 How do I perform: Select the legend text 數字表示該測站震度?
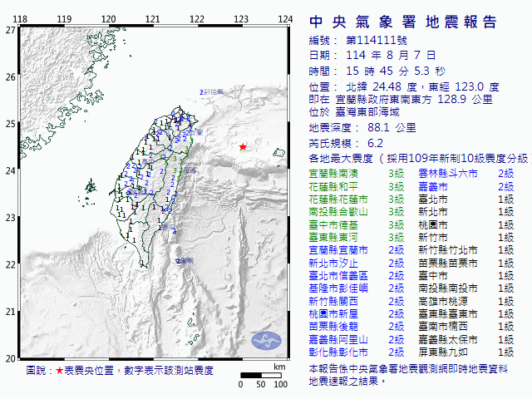point(169,371)
